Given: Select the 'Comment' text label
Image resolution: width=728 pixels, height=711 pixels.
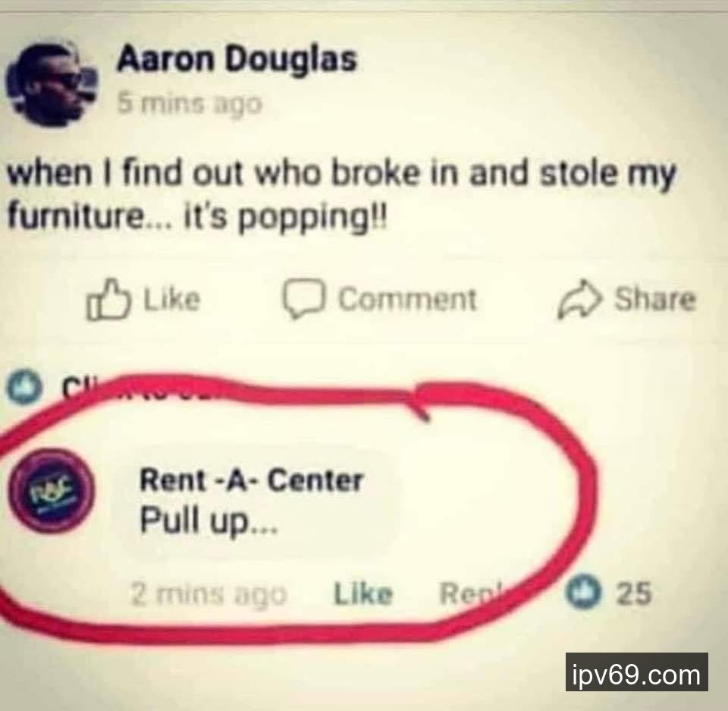Looking at the screenshot, I should pos(407,299).
